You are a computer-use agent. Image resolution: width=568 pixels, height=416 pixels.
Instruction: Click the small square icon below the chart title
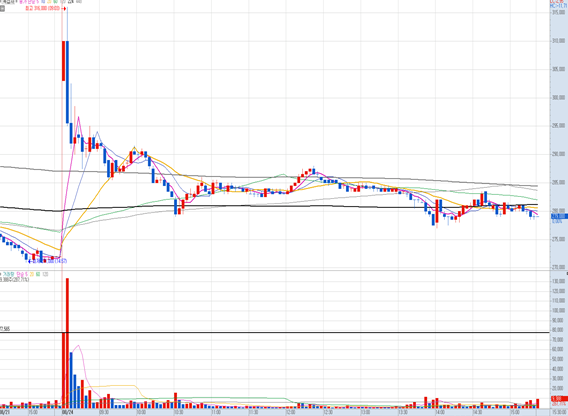click(2, 8)
